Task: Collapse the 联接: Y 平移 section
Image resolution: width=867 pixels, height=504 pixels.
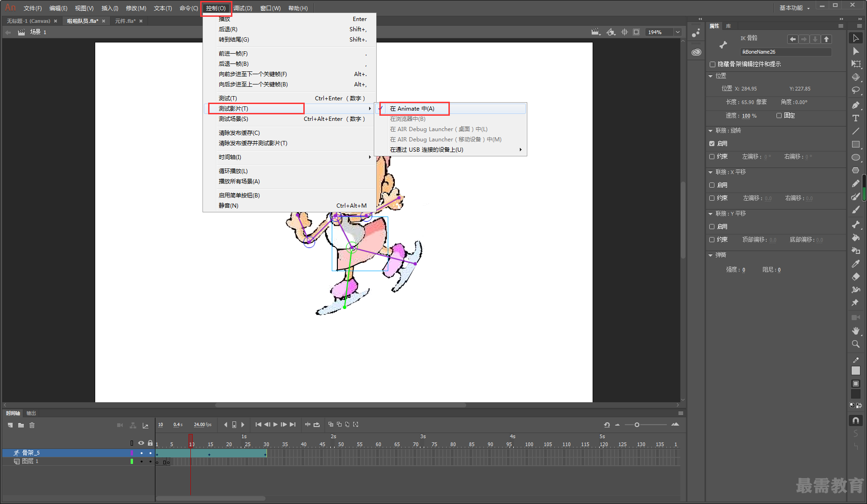Action: coord(711,214)
